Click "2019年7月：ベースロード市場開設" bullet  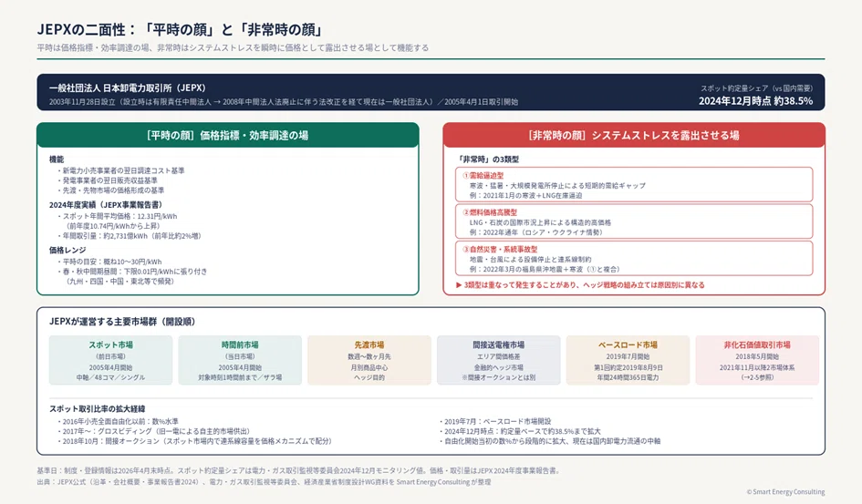coord(494,422)
